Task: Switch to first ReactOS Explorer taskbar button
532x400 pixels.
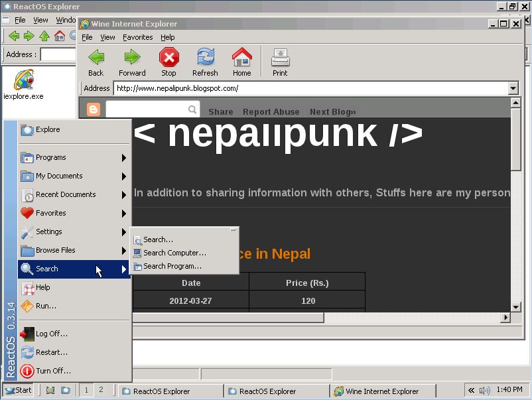Action: (x=170, y=391)
